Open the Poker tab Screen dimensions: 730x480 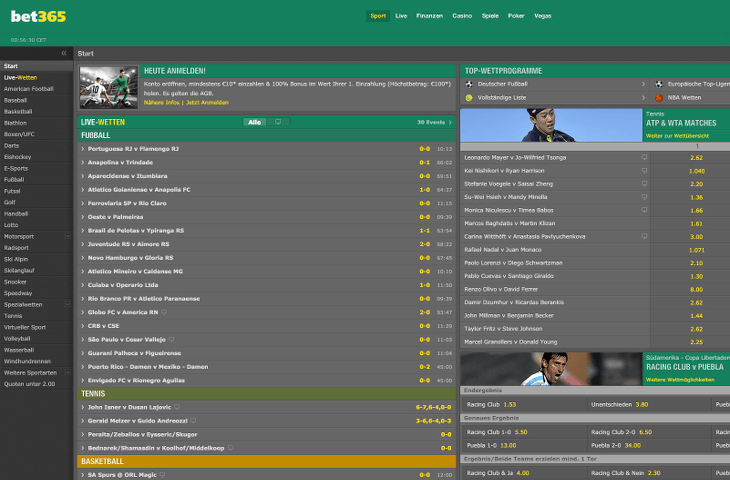point(516,16)
